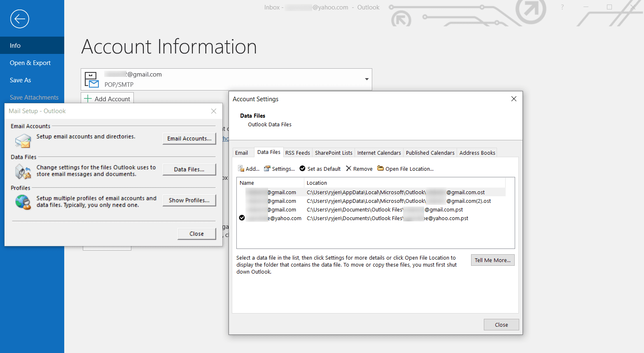Click the Show Profiles... button

click(189, 200)
